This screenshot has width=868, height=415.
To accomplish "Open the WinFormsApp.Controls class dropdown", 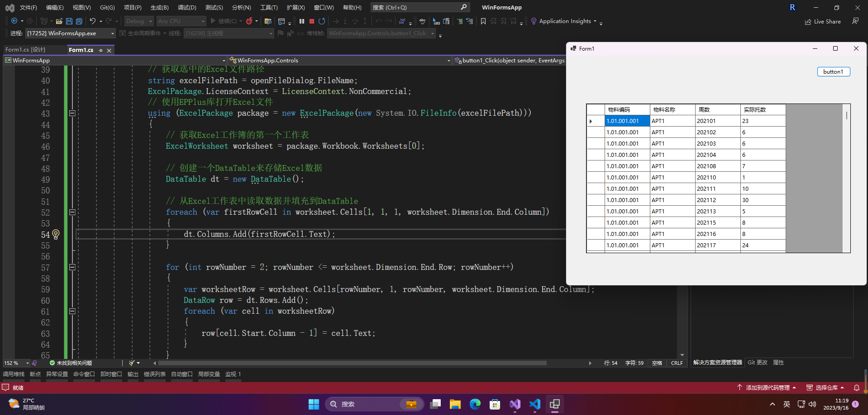I will pyautogui.click(x=340, y=60).
